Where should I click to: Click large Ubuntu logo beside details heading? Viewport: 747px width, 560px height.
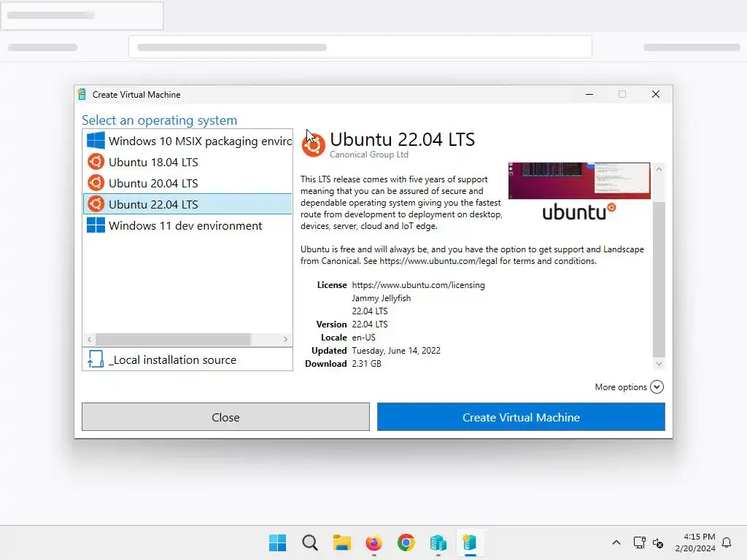click(314, 145)
